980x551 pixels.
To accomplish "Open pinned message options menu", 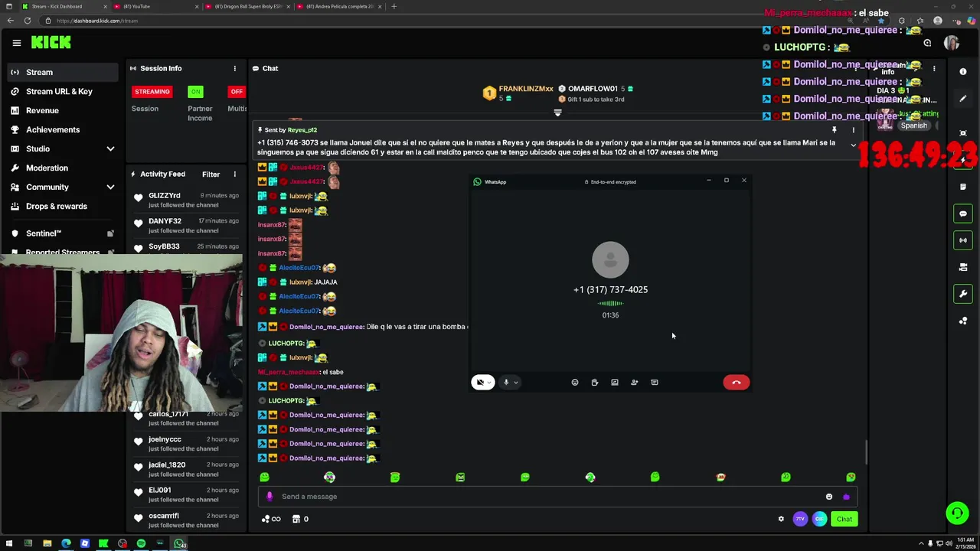I will tap(854, 130).
